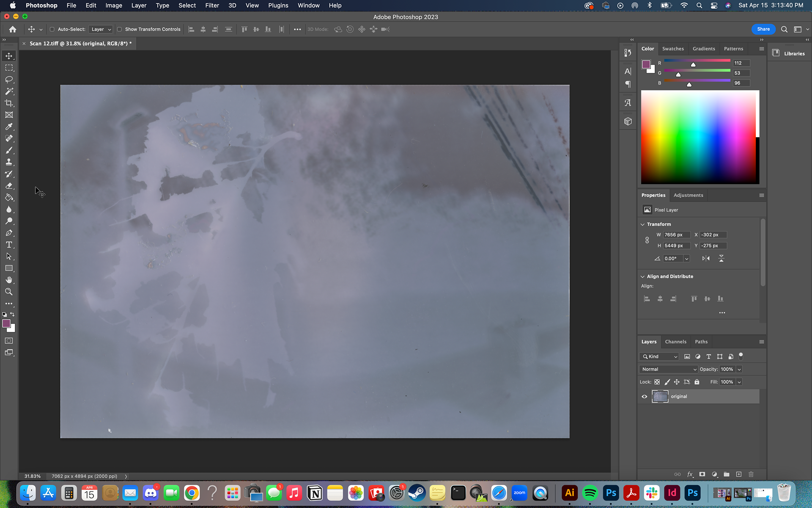This screenshot has width=812, height=508.
Task: Select the Brush tool
Action: click(9, 150)
